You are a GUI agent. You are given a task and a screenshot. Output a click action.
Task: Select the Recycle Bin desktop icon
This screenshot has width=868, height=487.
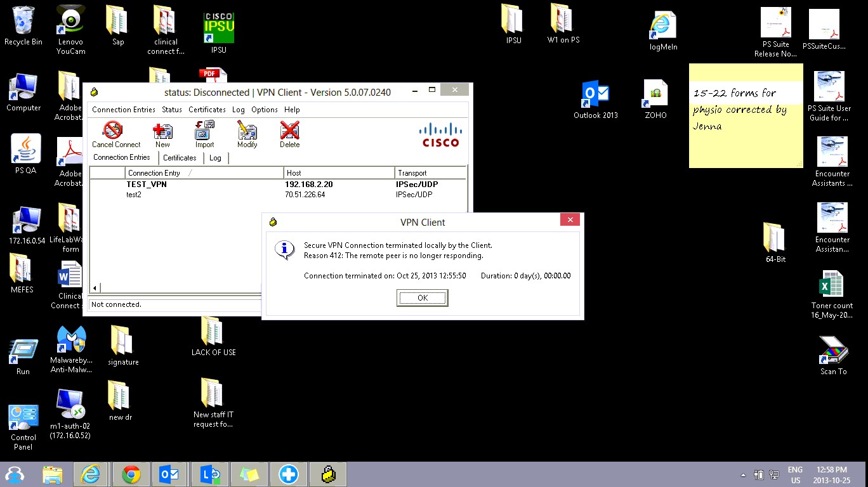[23, 26]
